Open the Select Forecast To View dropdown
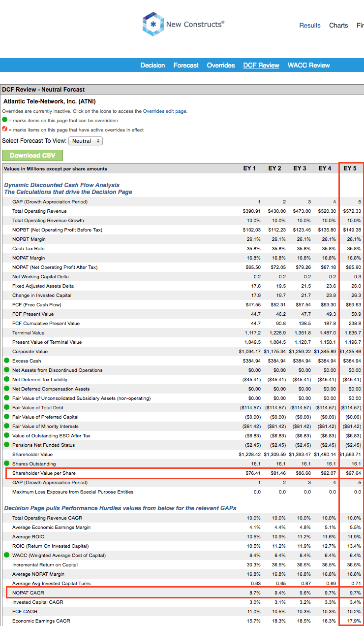The height and width of the screenshot is (626, 364). [x=85, y=141]
